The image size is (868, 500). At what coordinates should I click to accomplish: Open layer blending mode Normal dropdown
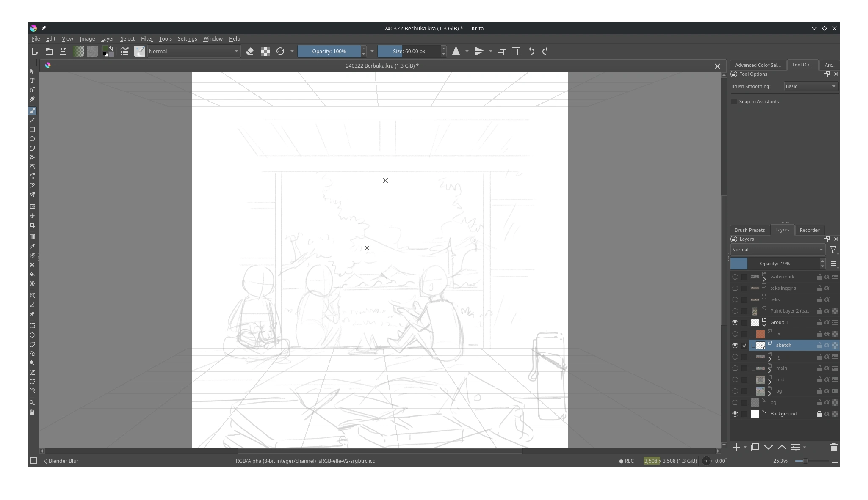(777, 250)
